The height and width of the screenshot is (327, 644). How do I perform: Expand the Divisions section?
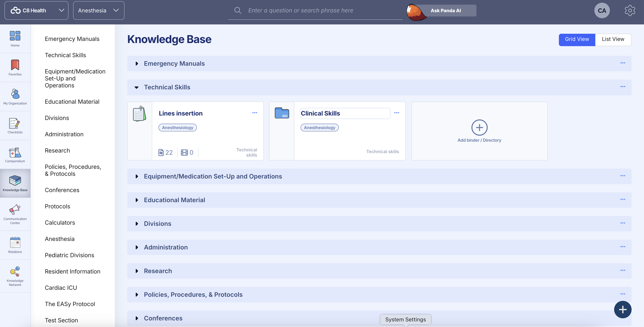coord(137,223)
